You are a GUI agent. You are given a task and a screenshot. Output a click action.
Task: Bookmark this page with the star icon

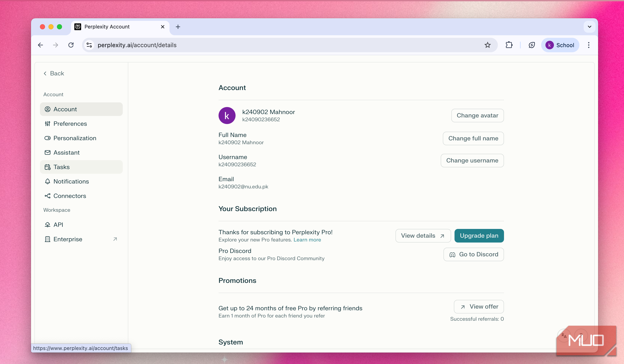[x=487, y=45]
